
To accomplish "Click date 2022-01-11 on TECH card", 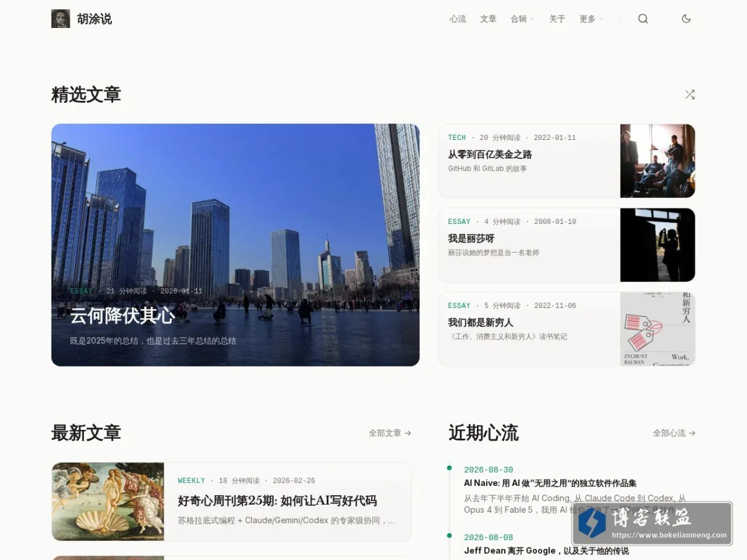I will (555, 138).
